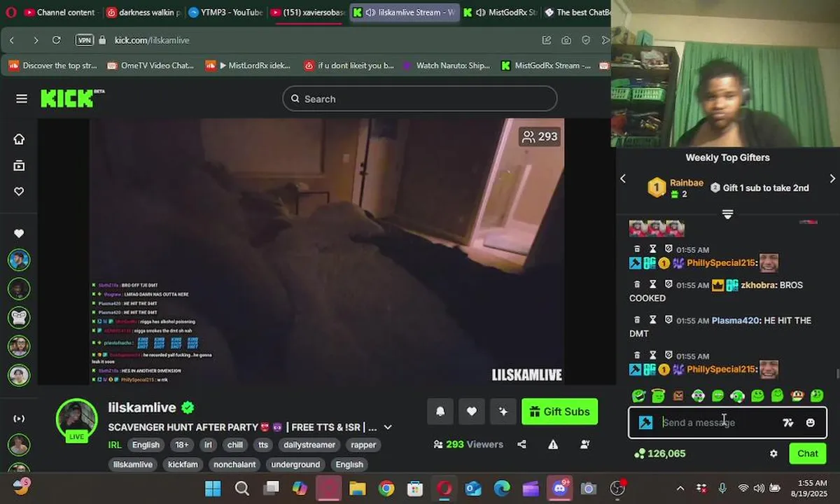Open the Discord taskbar icon
The height and width of the screenshot is (504, 840).
point(559,488)
